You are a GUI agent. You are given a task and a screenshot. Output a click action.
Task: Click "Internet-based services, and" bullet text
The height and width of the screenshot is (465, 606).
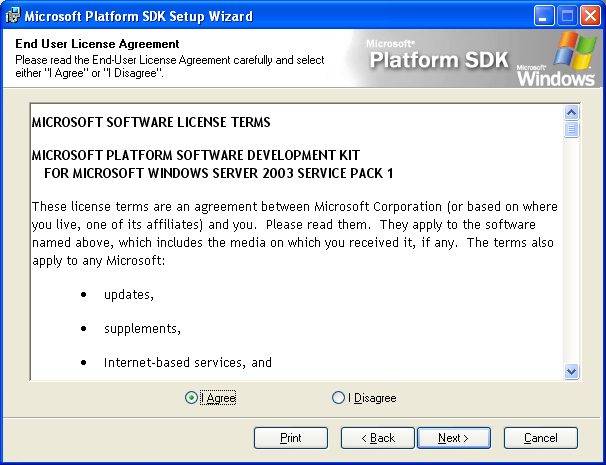188,363
